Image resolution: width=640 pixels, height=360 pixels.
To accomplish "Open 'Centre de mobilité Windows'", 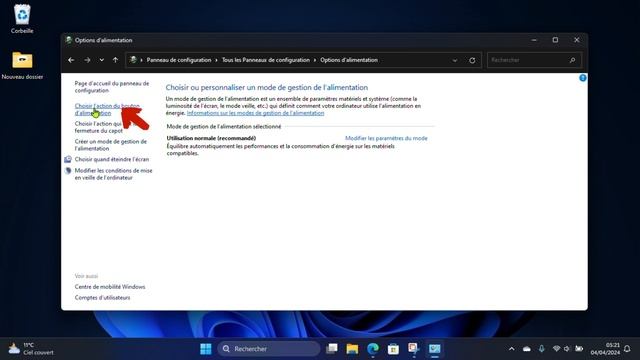I will 110,287.
